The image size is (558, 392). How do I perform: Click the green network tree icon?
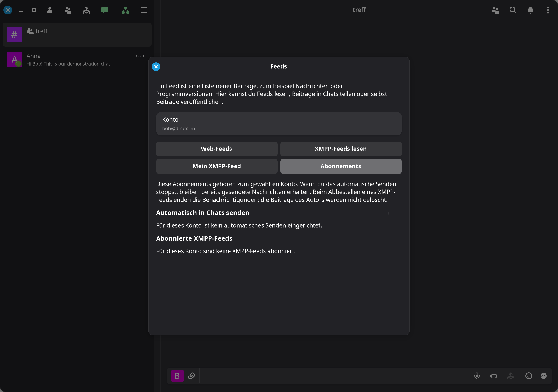point(125,10)
